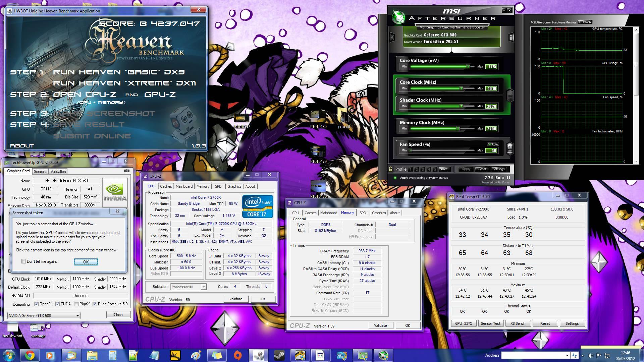Switch to the Validation tab in GPU-Z
The height and width of the screenshot is (362, 644).
(x=58, y=171)
